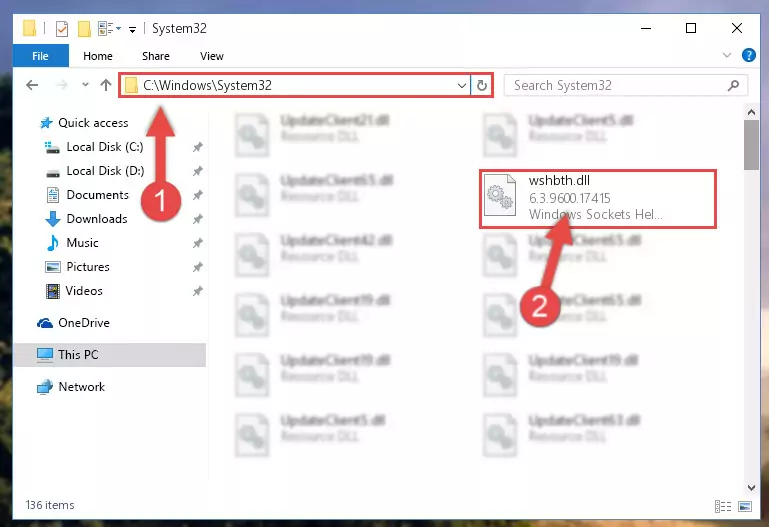The width and height of the screenshot is (769, 527).
Task: Click the search magnifier icon
Action: point(733,85)
